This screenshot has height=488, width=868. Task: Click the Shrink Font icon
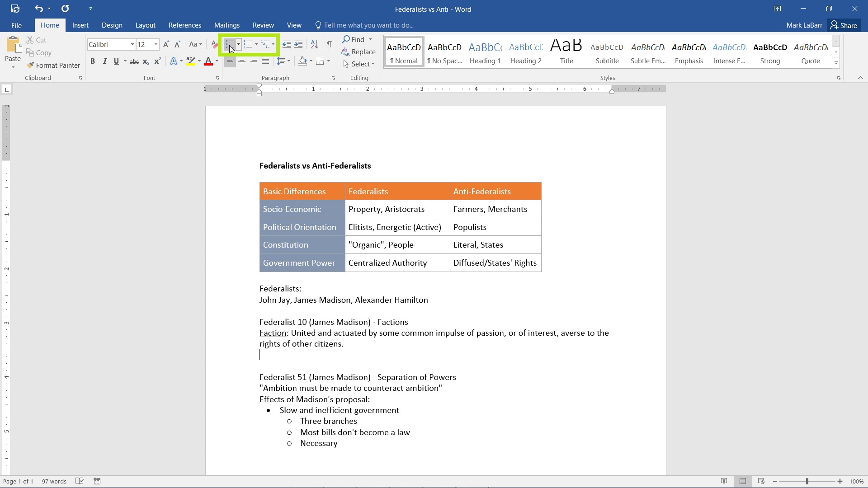pos(177,44)
